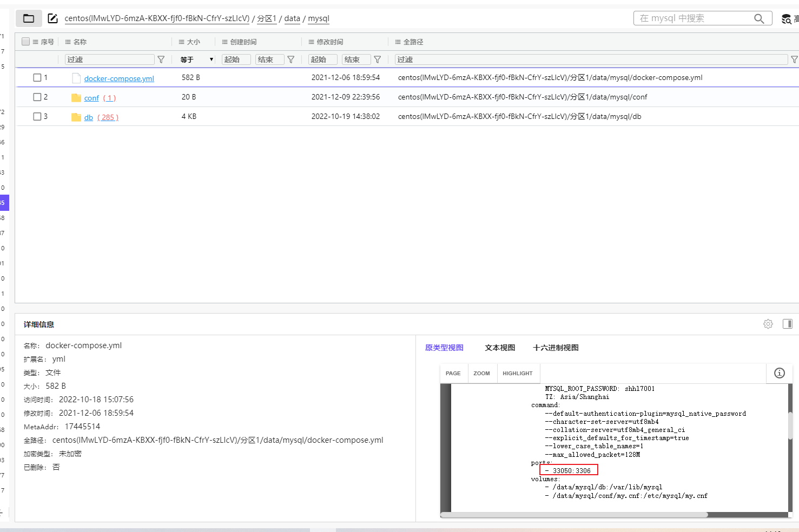Click the folder icon button in path bar
Screen dimensions: 799x532
click(29, 18)
